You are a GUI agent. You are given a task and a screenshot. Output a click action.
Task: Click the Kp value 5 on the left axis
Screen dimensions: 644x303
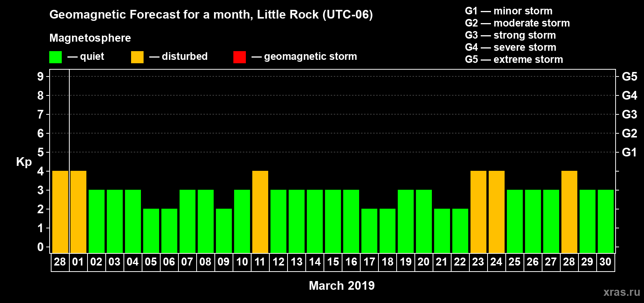41,152
